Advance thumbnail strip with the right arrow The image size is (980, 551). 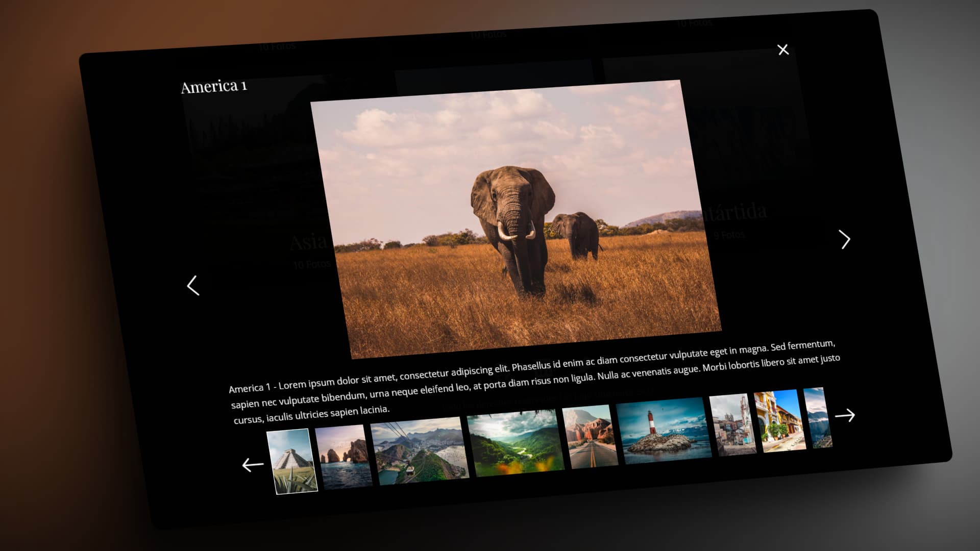pyautogui.click(x=845, y=415)
